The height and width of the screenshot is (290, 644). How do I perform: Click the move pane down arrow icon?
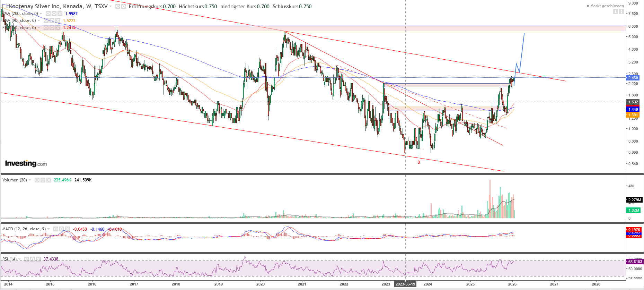click(616, 11)
